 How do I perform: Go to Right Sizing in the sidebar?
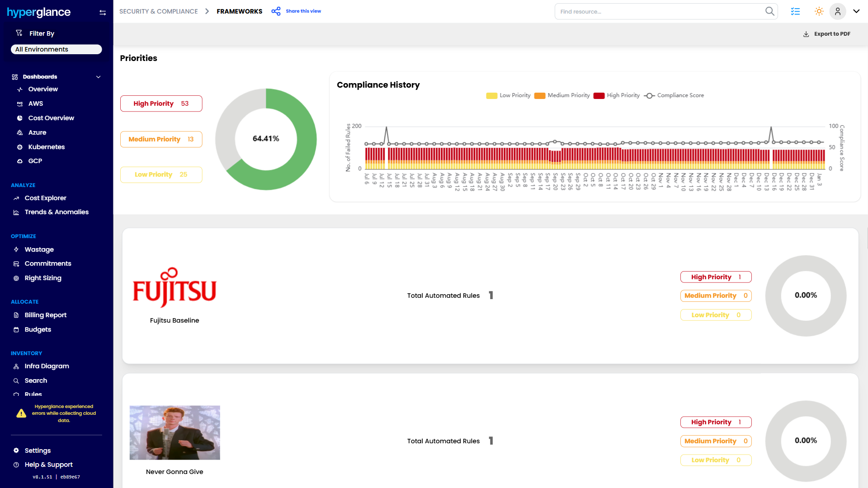pos(43,278)
